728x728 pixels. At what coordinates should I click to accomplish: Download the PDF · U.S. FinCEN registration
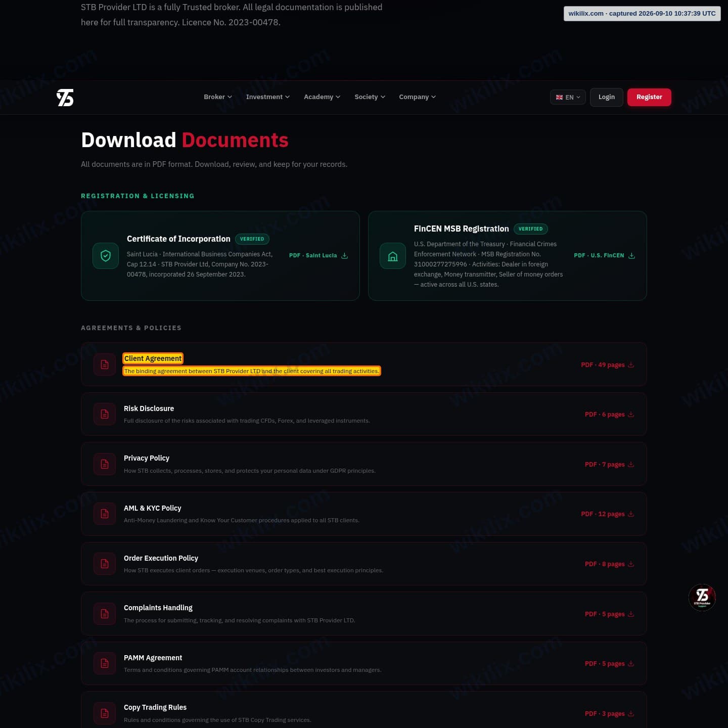tap(605, 256)
